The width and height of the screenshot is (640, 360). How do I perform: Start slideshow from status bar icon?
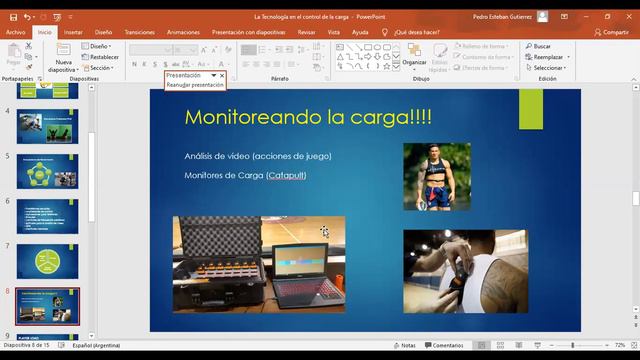tap(538, 345)
